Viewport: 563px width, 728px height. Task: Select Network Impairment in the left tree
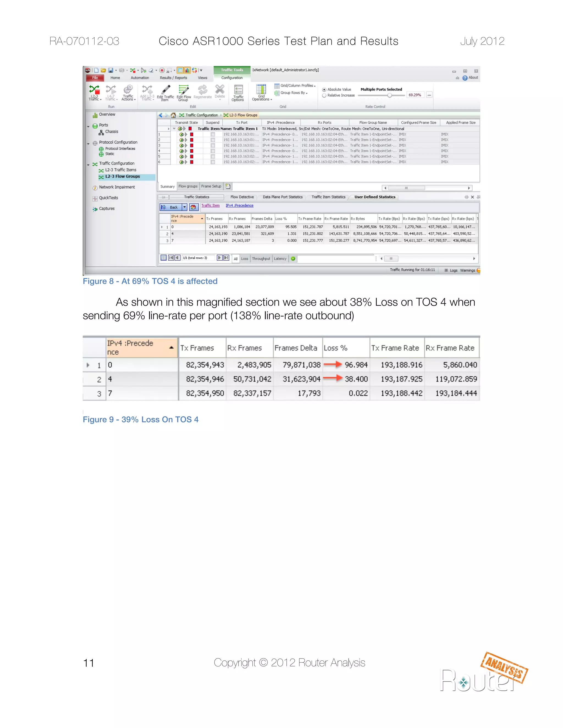114,187
